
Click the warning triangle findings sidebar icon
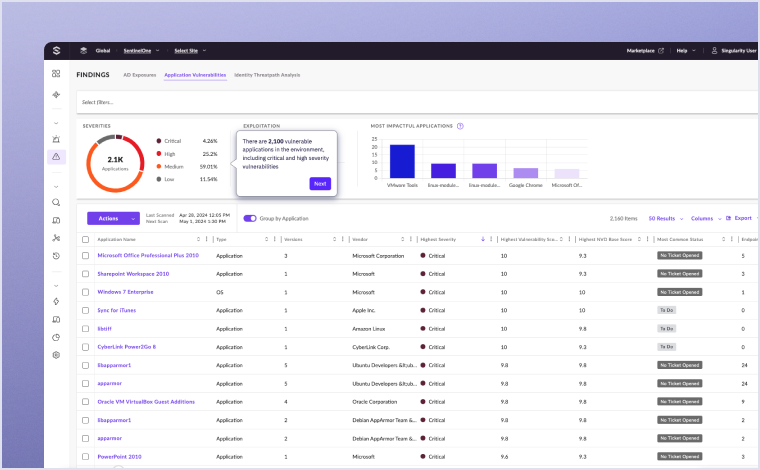coord(56,157)
